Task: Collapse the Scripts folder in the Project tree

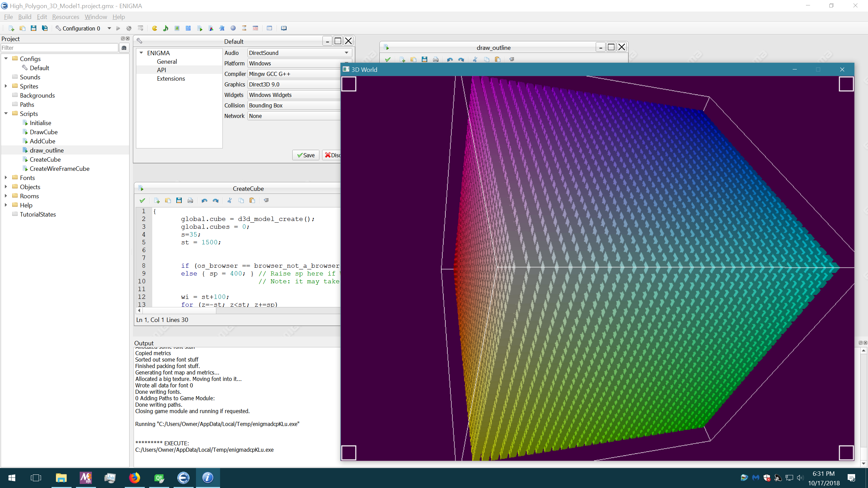Action: point(6,114)
